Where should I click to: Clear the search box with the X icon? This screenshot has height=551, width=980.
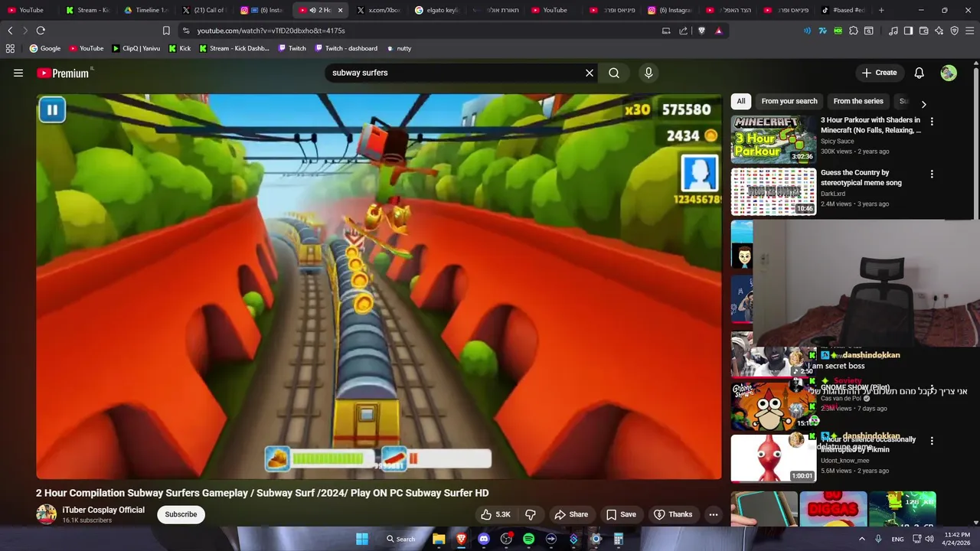point(590,73)
